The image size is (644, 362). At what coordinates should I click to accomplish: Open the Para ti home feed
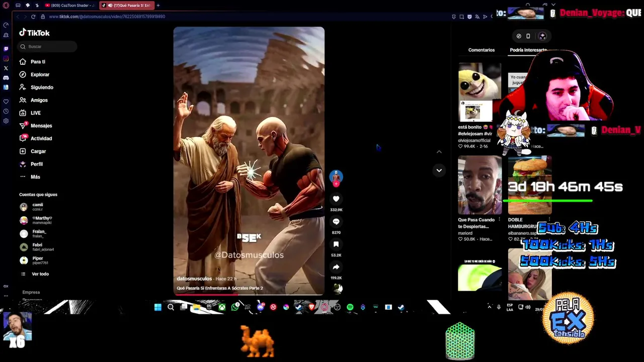click(x=33, y=62)
